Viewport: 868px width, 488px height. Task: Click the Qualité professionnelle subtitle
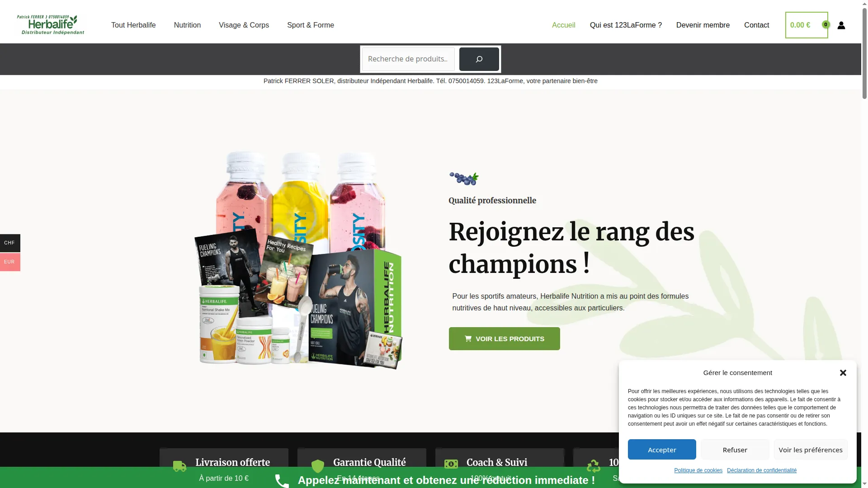(492, 201)
